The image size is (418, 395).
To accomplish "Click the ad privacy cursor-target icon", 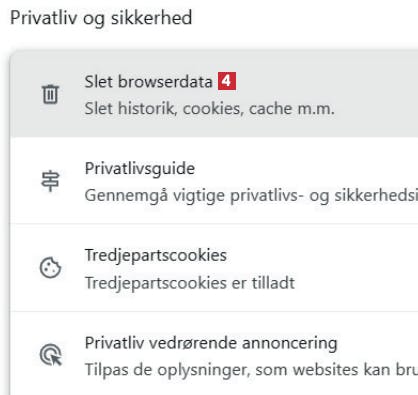I will (x=51, y=355).
